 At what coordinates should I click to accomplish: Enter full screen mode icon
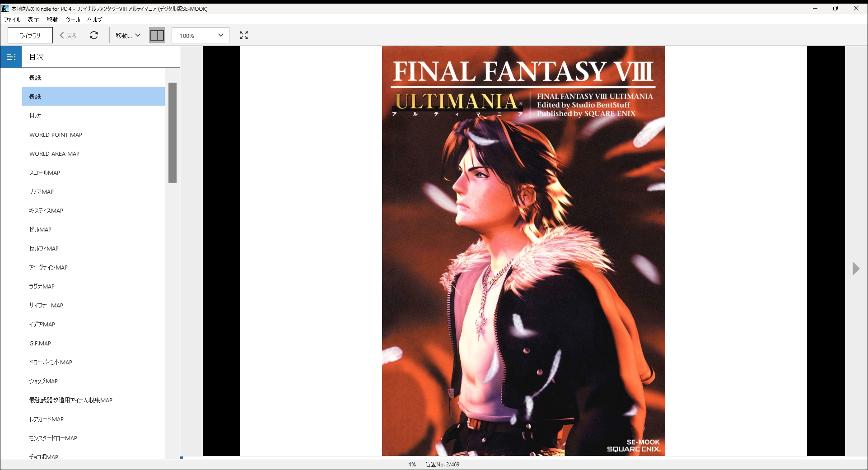click(244, 35)
